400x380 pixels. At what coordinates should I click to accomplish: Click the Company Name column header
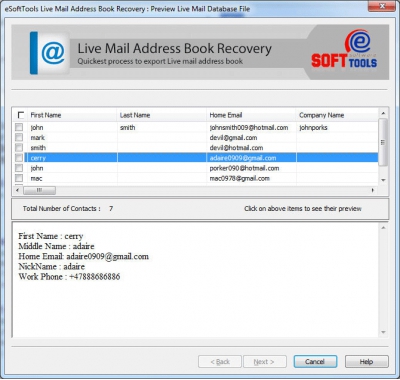coord(337,115)
